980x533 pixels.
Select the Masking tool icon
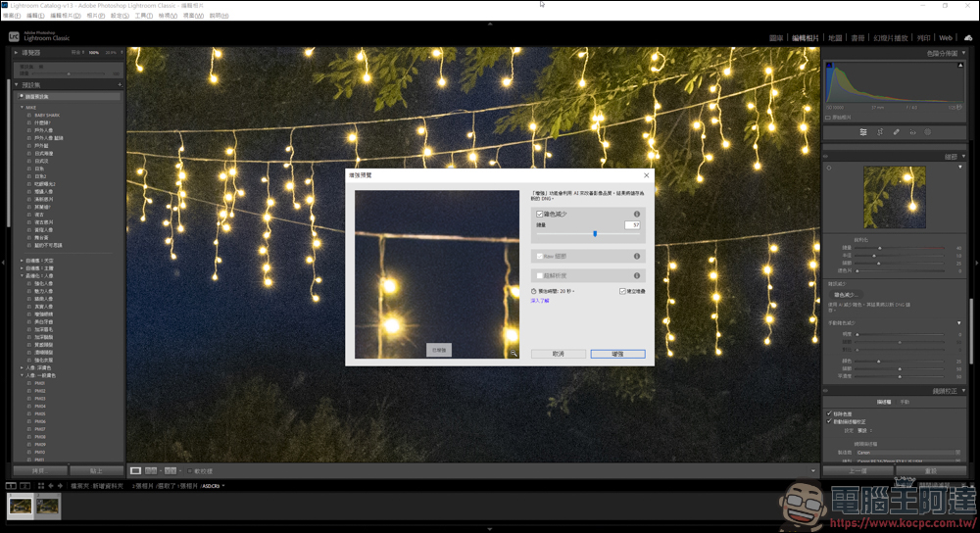[x=928, y=132]
